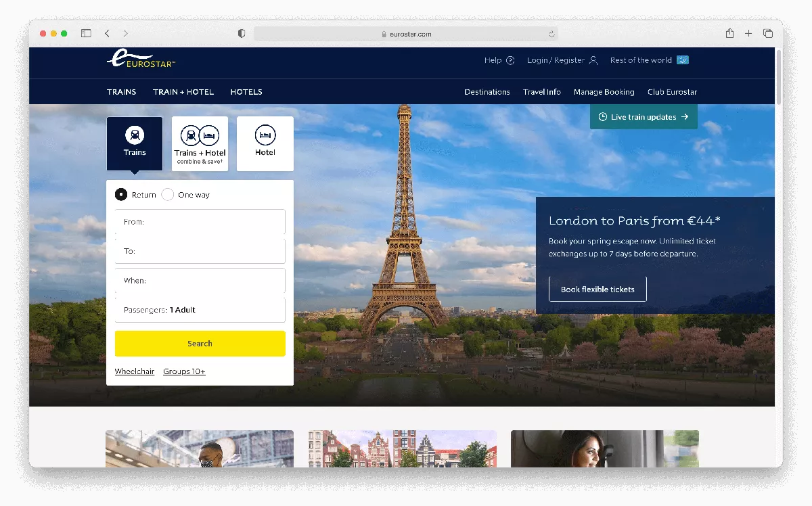This screenshot has width=812, height=506.
Task: Click the Eurostar logo
Action: pyautogui.click(x=141, y=60)
